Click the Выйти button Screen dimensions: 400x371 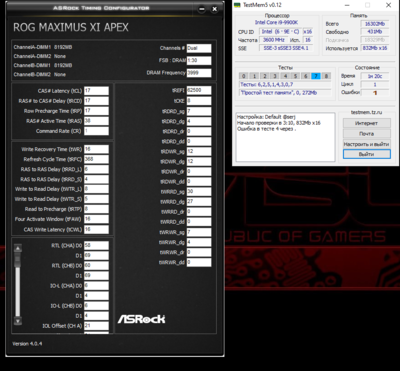(367, 154)
